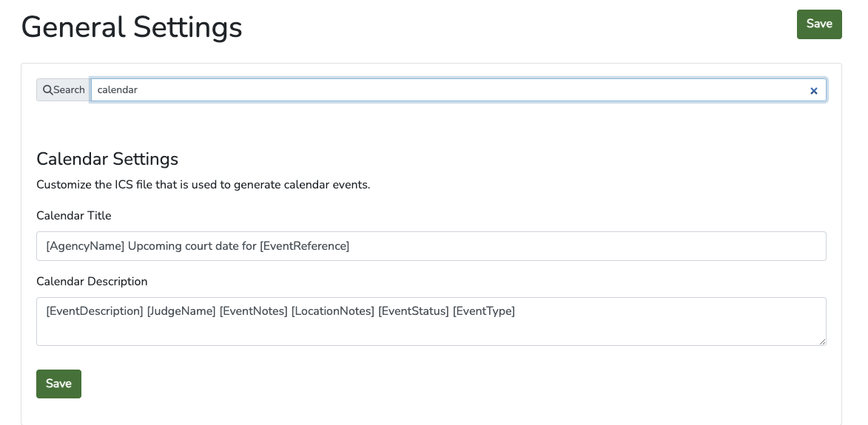Click the 'Calendar Title' label

pyautogui.click(x=73, y=216)
